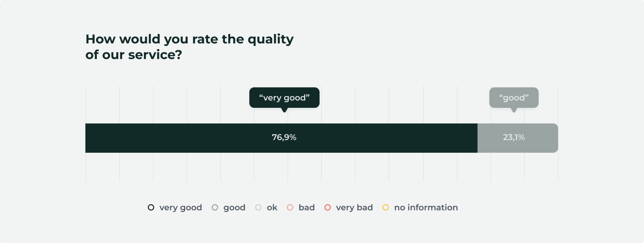Select the "very bad" legend text label

(x=354, y=208)
